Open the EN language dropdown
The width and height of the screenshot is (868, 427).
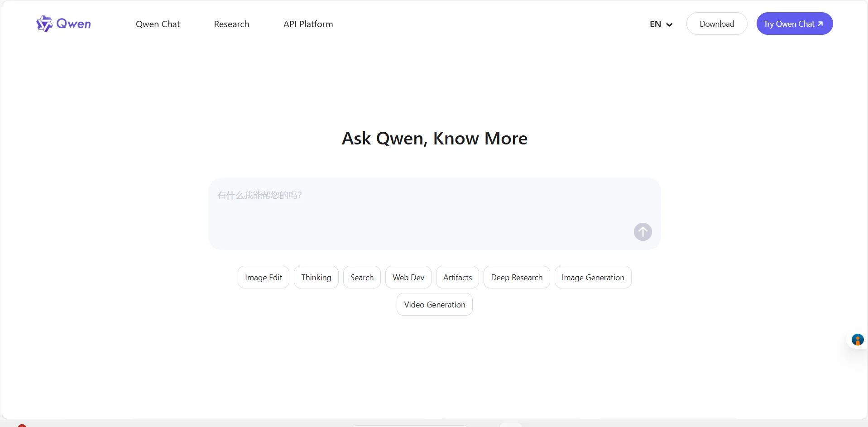click(x=661, y=24)
